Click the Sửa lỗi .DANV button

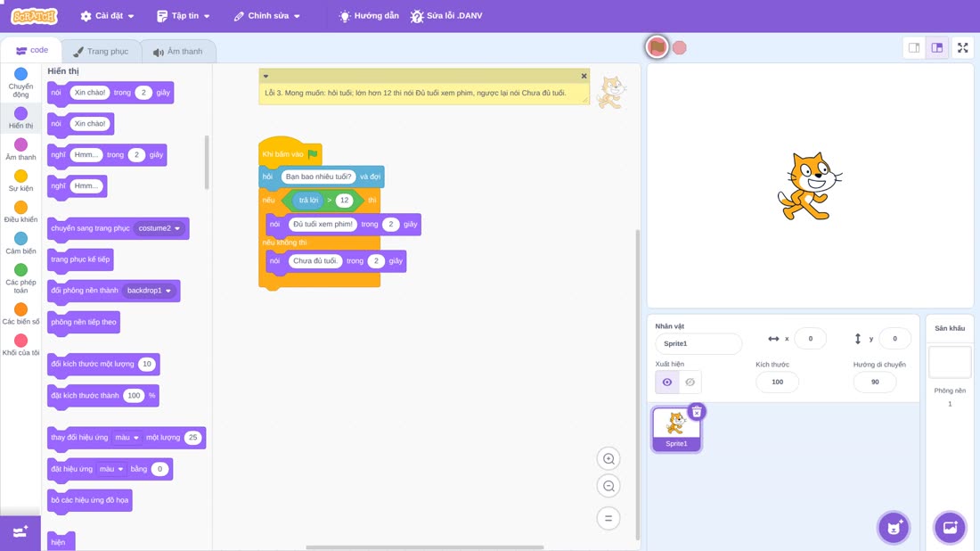(x=446, y=16)
